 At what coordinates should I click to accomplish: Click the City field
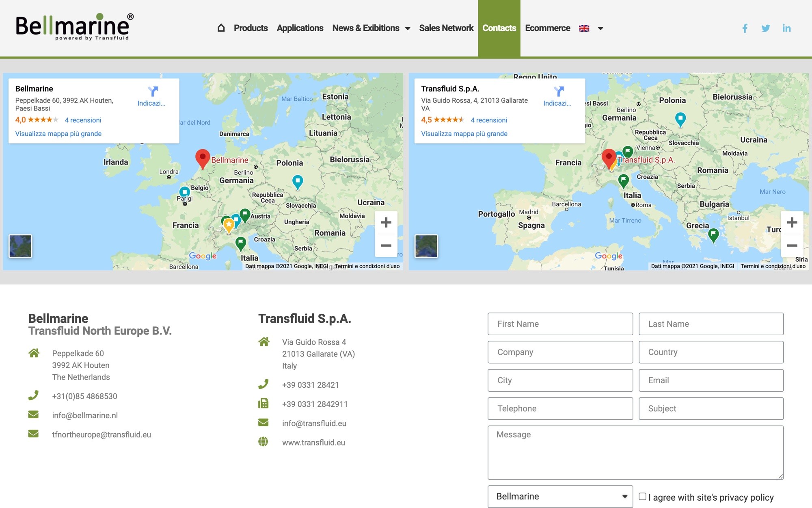coord(560,380)
